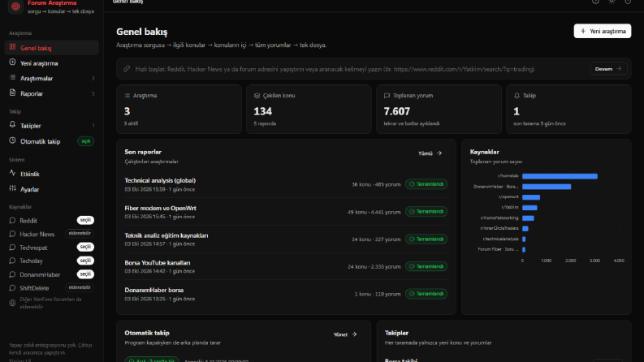
Task: Click the sliders icon beside Ayarlar
Action: click(13, 188)
